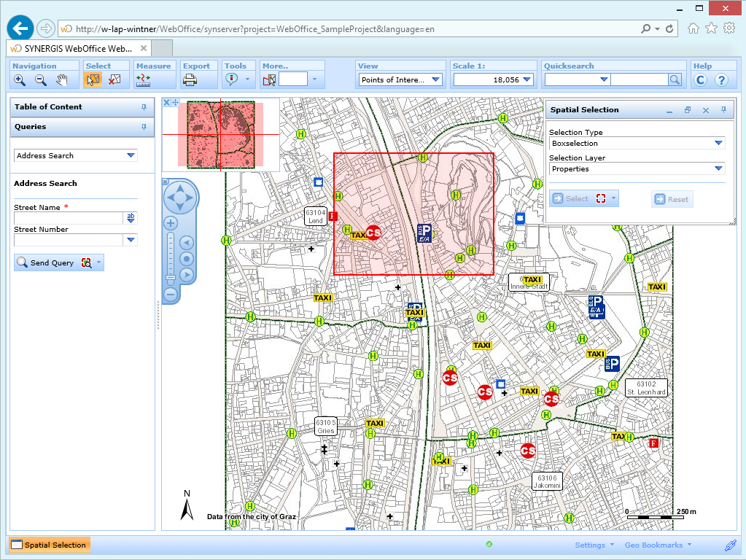Toggle the pin on the Queries panel

[144, 127]
